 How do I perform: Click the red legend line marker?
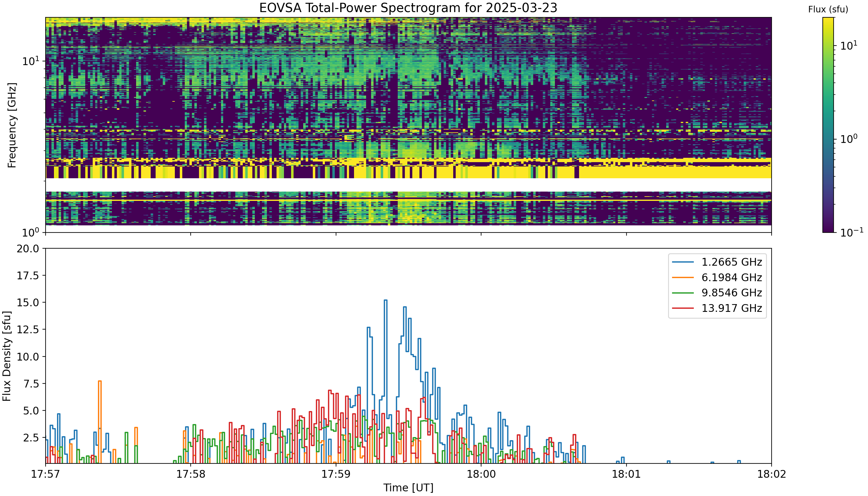[683, 308]
